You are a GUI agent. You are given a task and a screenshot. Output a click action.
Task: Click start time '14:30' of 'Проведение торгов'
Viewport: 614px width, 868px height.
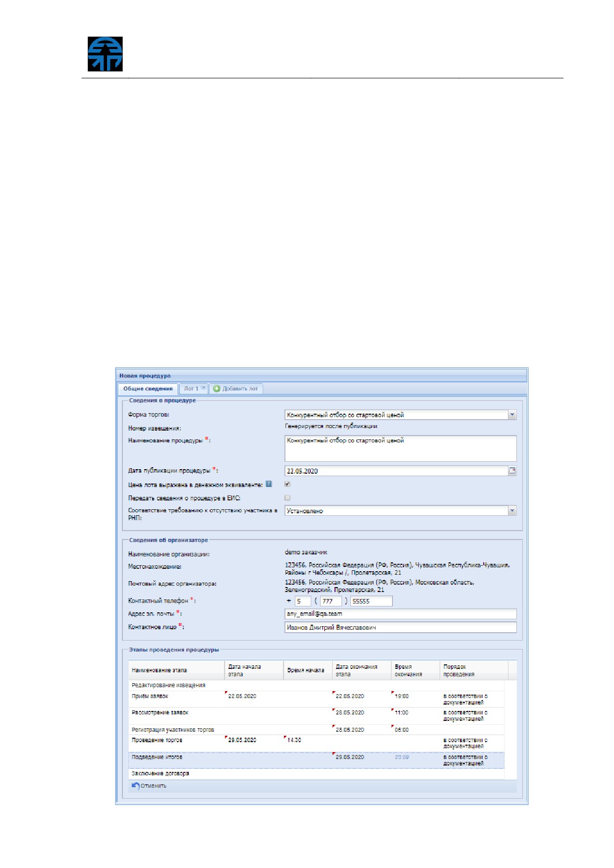[x=294, y=740]
